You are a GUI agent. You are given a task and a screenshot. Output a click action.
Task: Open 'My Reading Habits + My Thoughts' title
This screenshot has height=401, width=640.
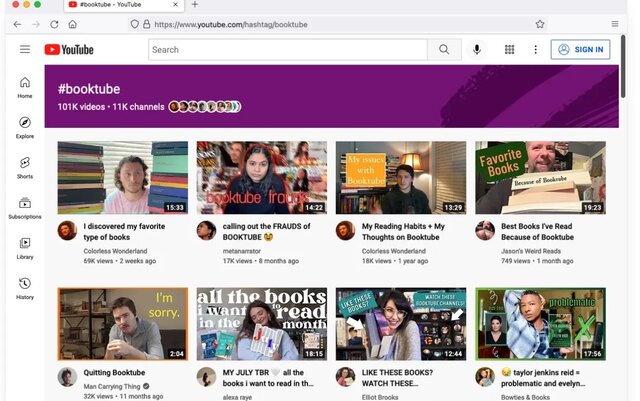[x=403, y=232]
